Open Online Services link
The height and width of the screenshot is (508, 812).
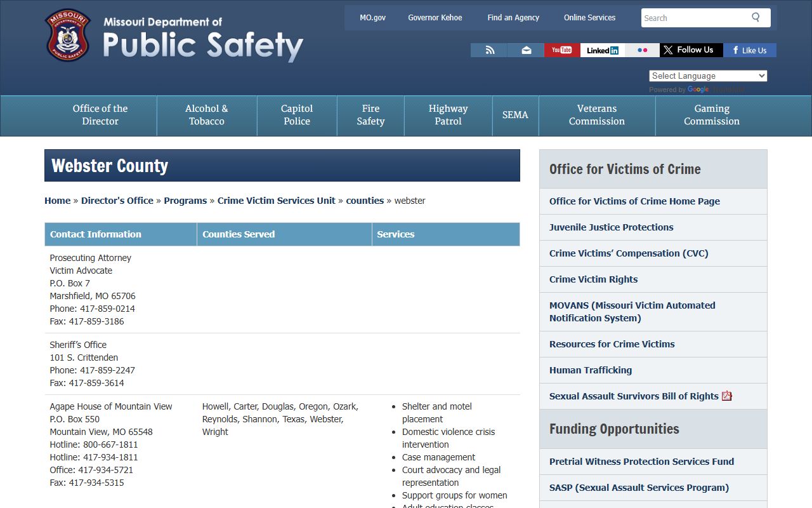(590, 18)
